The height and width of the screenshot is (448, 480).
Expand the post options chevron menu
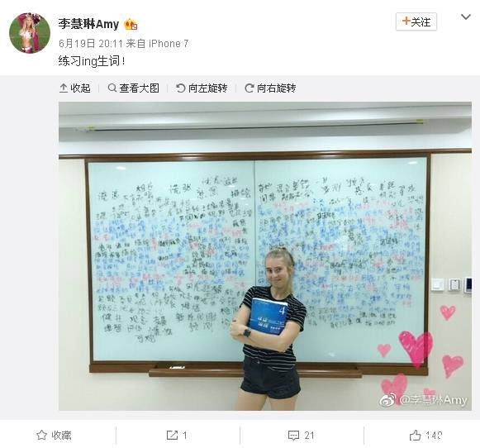tap(466, 17)
